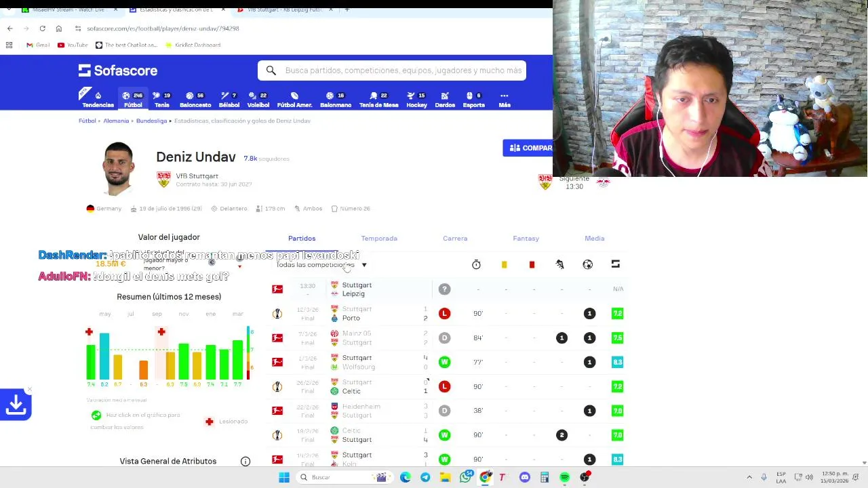Switch to the Carrera tab
Viewport: 868px width, 488px height.
[x=455, y=239]
